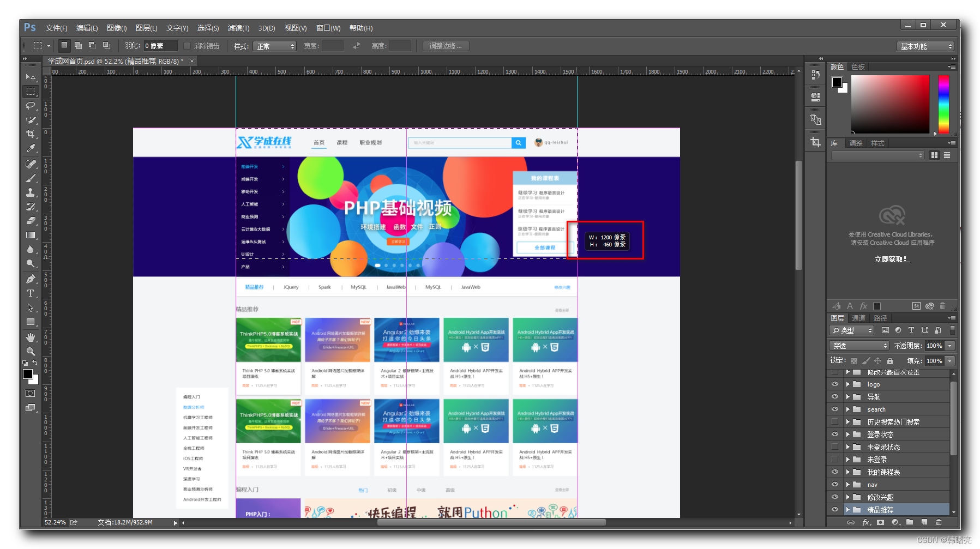Expand the nav layer group
Image resolution: width=980 pixels, height=549 pixels.
click(x=848, y=485)
